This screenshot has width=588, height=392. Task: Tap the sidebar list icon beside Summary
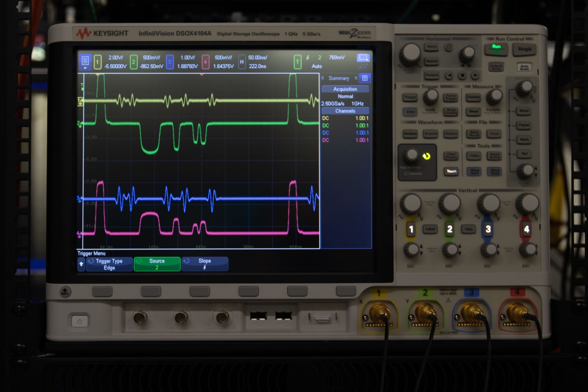pyautogui.click(x=365, y=78)
